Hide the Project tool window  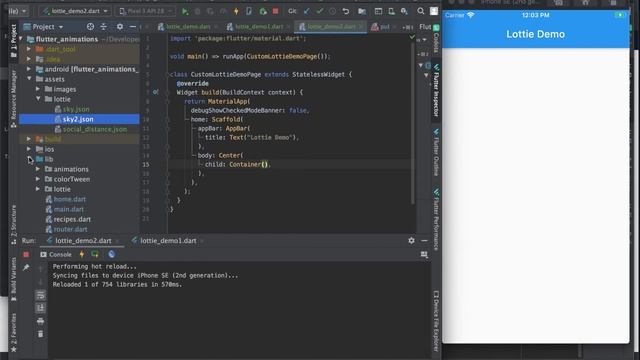tap(133, 27)
